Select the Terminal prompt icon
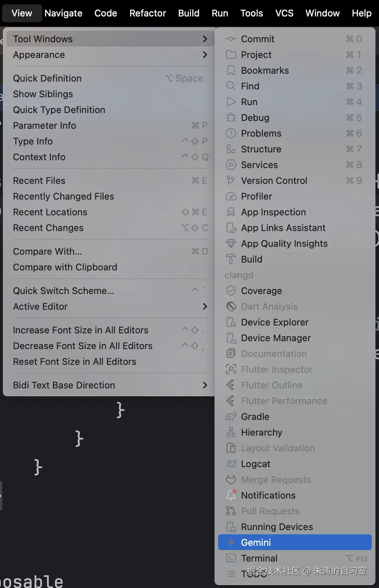The height and width of the screenshot is (588, 379). [x=231, y=558]
